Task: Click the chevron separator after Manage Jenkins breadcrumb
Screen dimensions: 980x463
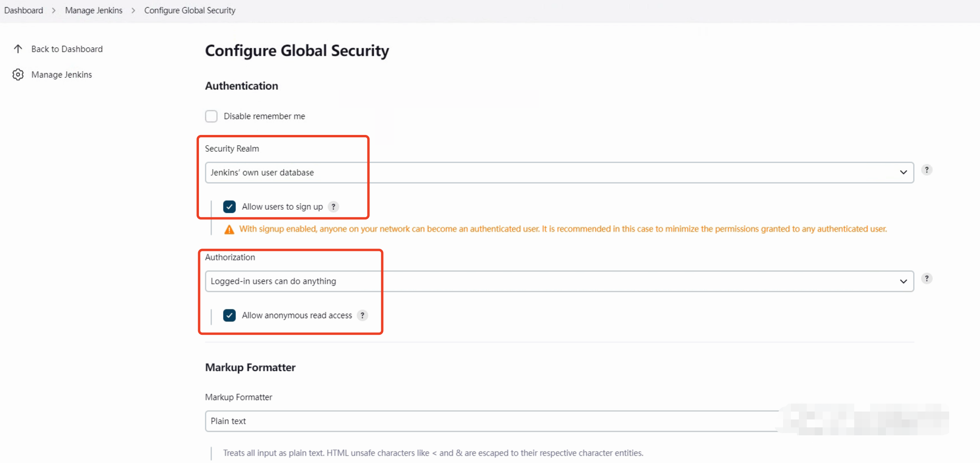Action: click(x=133, y=10)
